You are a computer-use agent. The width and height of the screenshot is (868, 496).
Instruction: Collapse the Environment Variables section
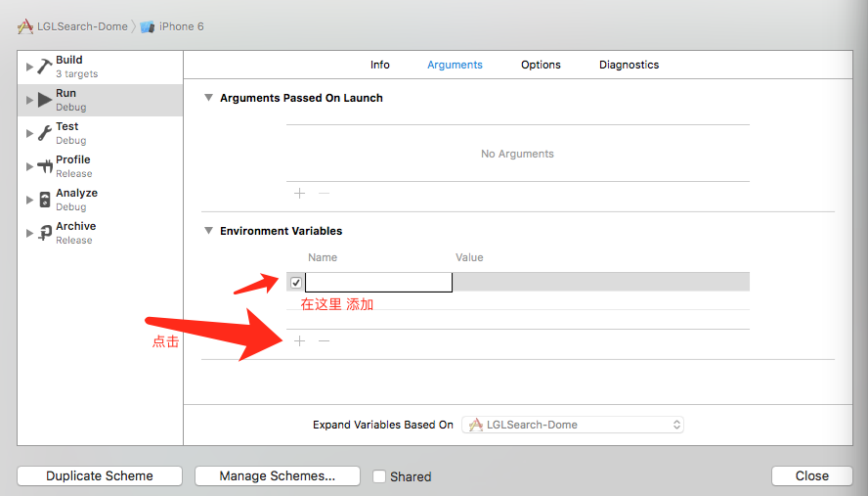208,231
